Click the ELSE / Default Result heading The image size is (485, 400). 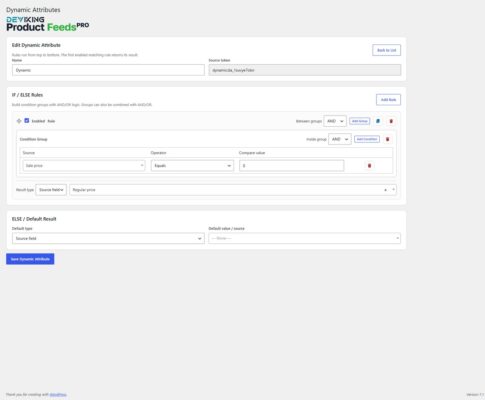coord(34,219)
